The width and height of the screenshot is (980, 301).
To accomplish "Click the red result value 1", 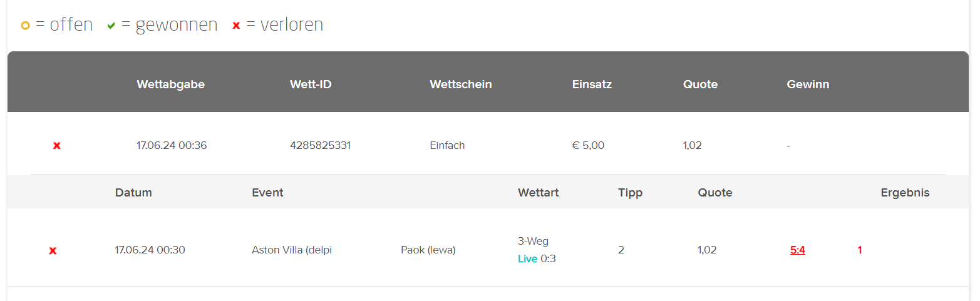I will point(860,250).
